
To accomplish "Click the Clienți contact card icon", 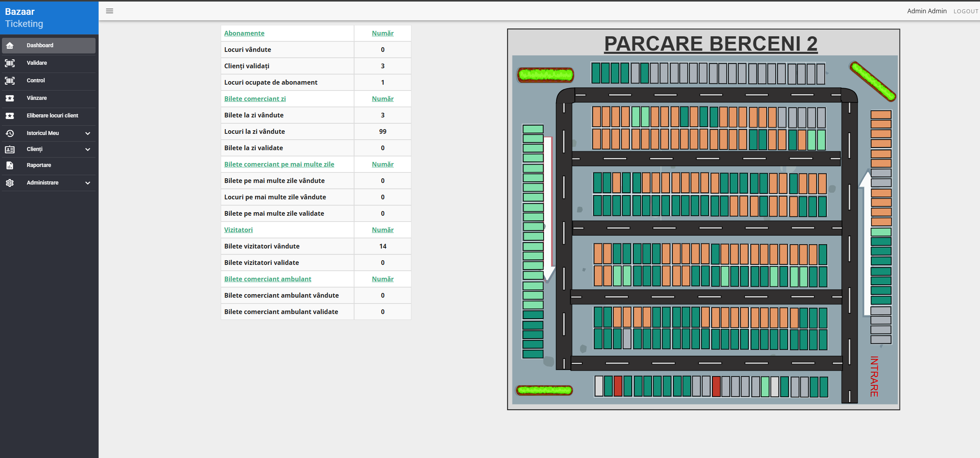I will [x=10, y=149].
